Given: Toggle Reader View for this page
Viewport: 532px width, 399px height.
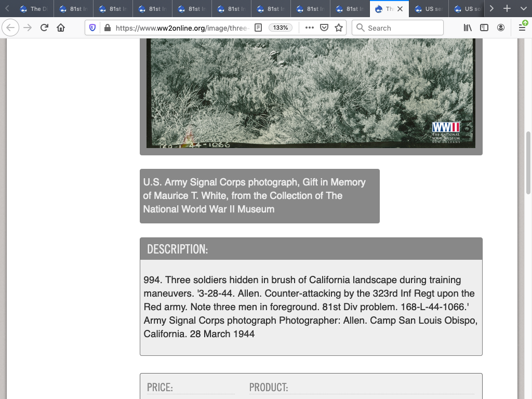Looking at the screenshot, I should click(x=258, y=28).
